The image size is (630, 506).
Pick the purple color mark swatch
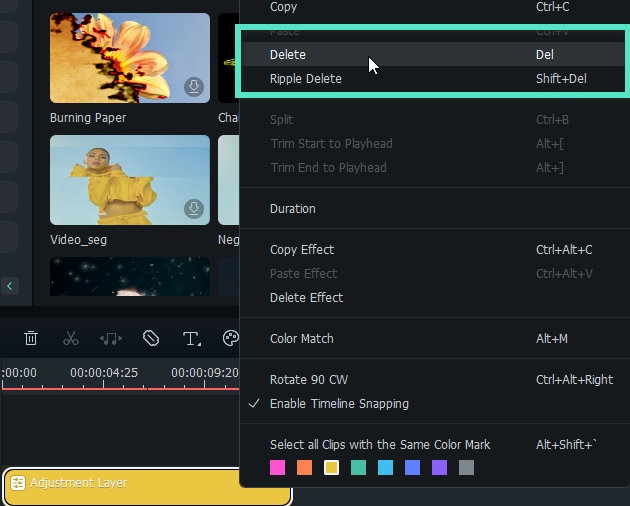(x=439, y=467)
